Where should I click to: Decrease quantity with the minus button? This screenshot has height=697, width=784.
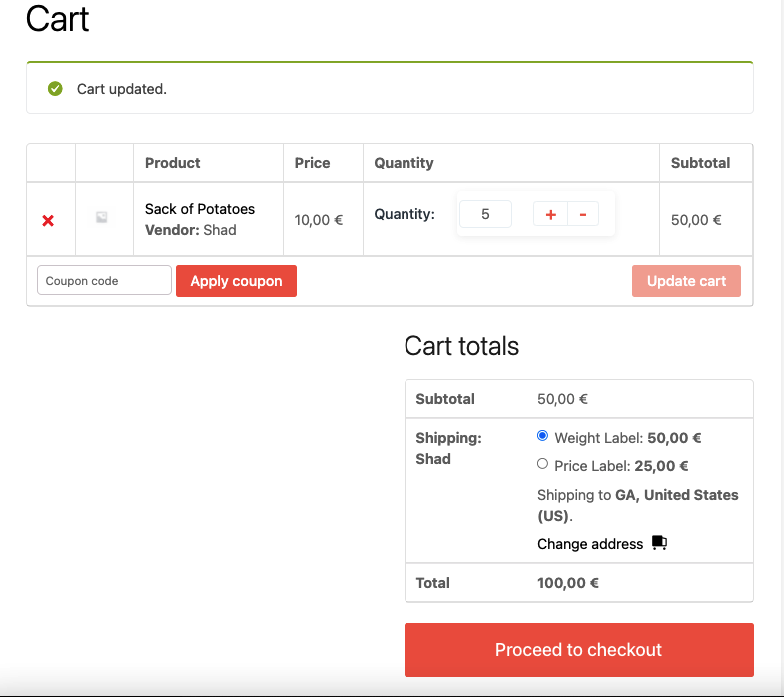click(583, 214)
